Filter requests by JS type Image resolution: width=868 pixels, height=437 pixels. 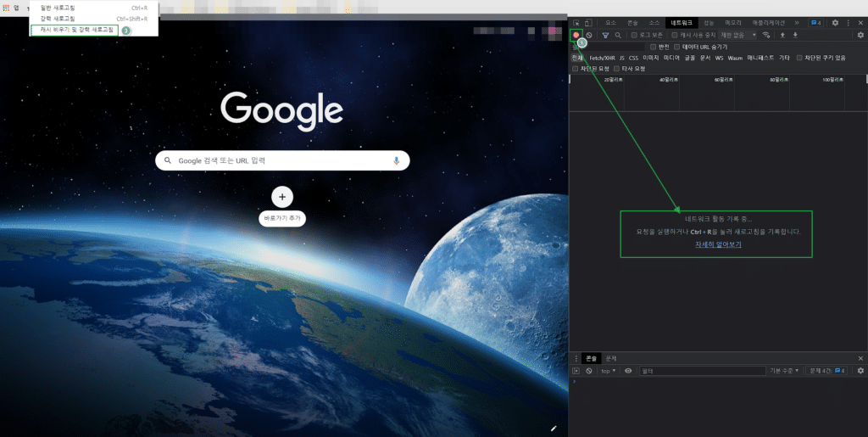pyautogui.click(x=622, y=58)
